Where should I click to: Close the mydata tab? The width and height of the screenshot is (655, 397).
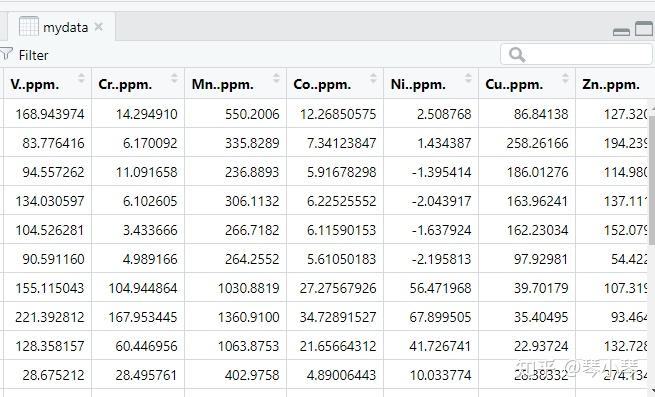[x=99, y=27]
